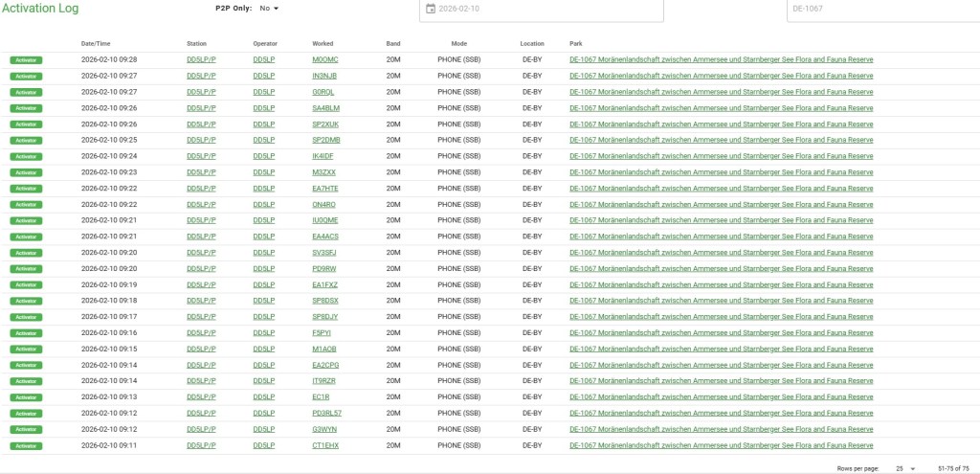The width and height of the screenshot is (980, 474).
Task: Open the rows per page dropdown
Action: [905, 468]
